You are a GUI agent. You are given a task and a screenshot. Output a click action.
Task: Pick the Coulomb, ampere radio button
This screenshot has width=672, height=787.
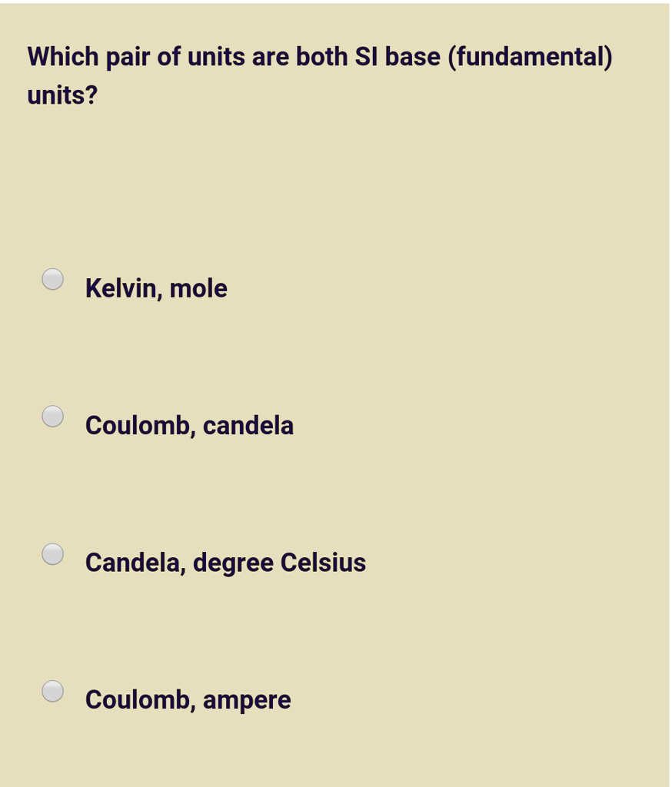point(53,691)
